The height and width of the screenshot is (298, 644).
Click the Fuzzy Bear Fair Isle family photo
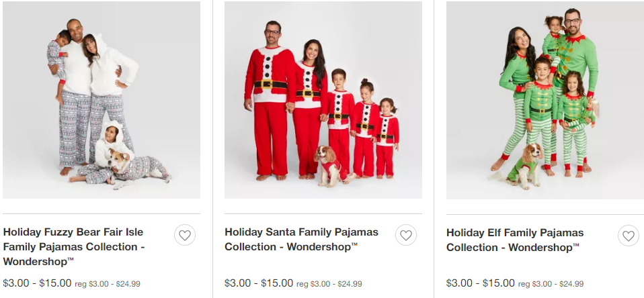click(101, 100)
